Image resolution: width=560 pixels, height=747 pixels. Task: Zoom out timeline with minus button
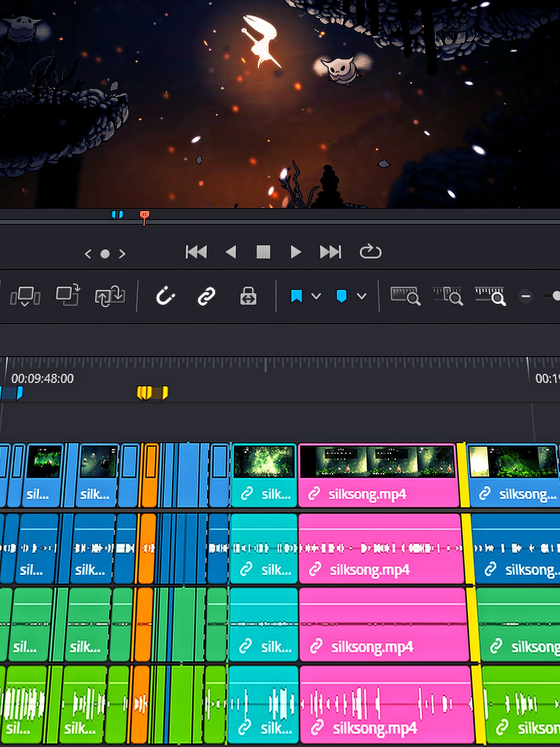[x=526, y=296]
